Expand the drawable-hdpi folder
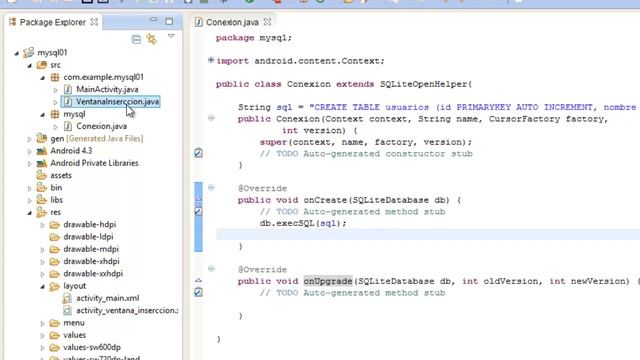 [x=43, y=225]
